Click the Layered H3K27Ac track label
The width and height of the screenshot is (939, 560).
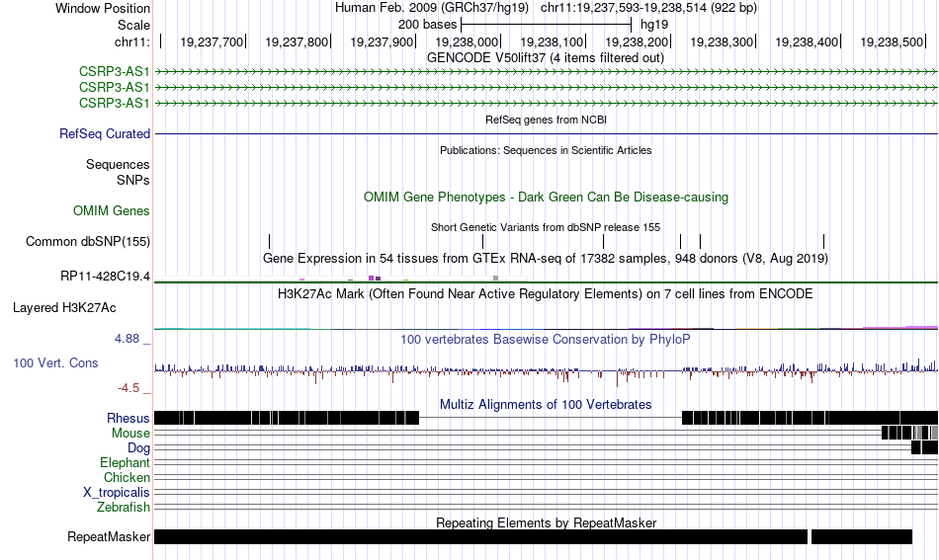(x=64, y=307)
